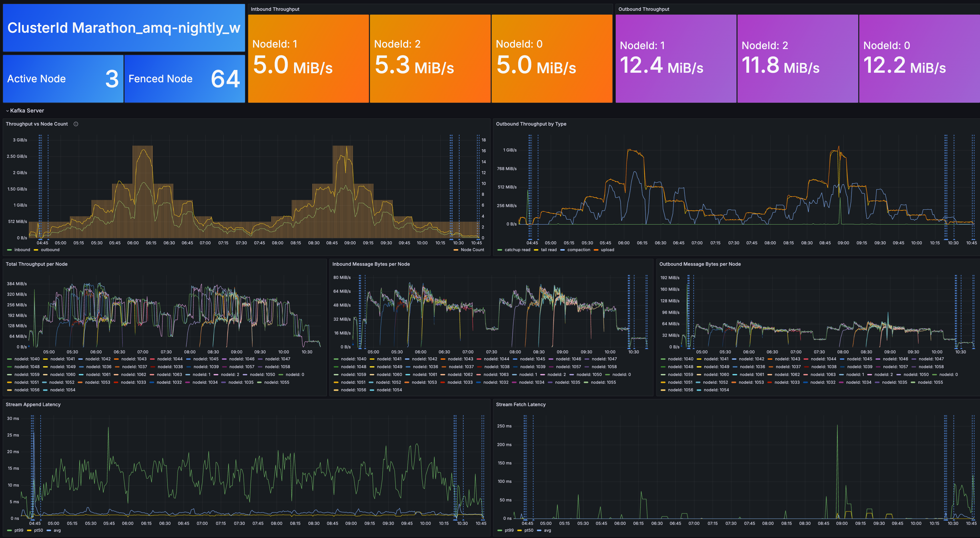Toggle the Node Count legend series

[472, 250]
